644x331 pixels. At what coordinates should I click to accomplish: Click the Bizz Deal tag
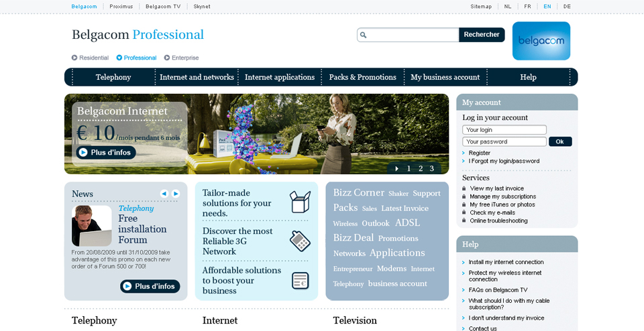(354, 237)
